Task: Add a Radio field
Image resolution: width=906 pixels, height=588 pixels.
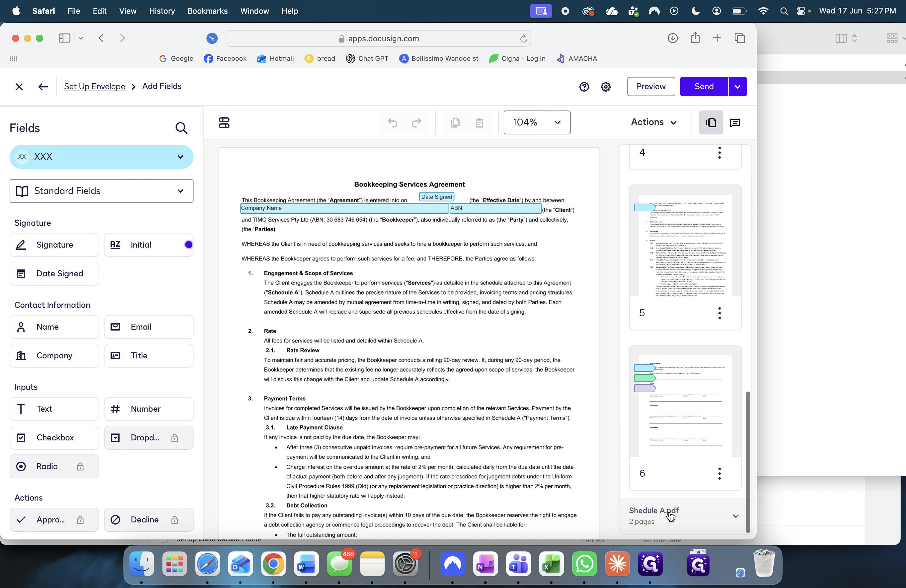Action: [54, 466]
